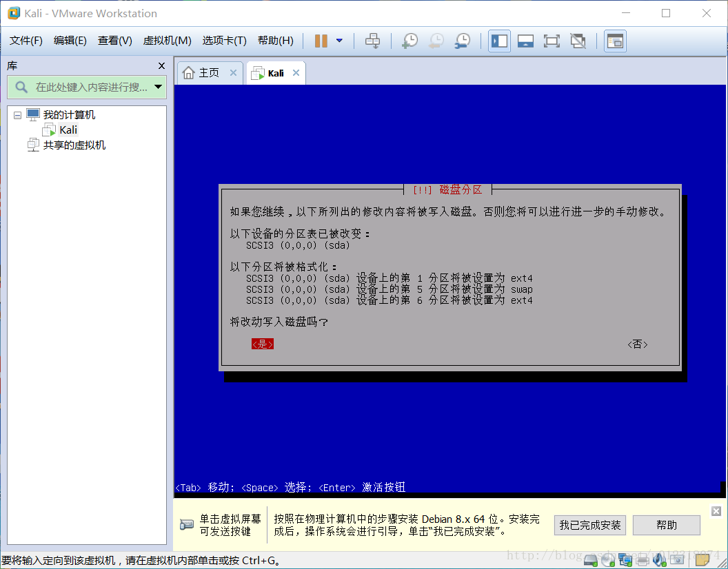Click the 将改动写入磁盘吗? question text
Image resolution: width=728 pixels, height=569 pixels.
[279, 322]
